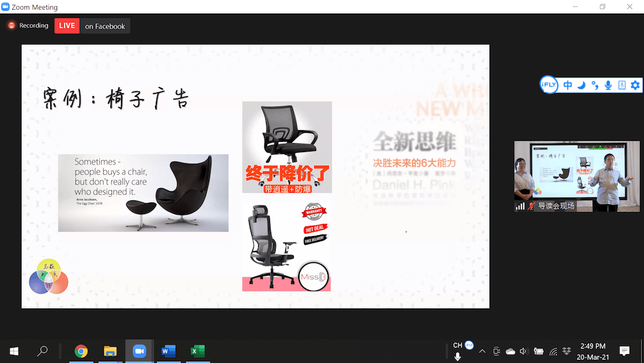Start iFLY voice input with the microphone icon

(x=608, y=85)
